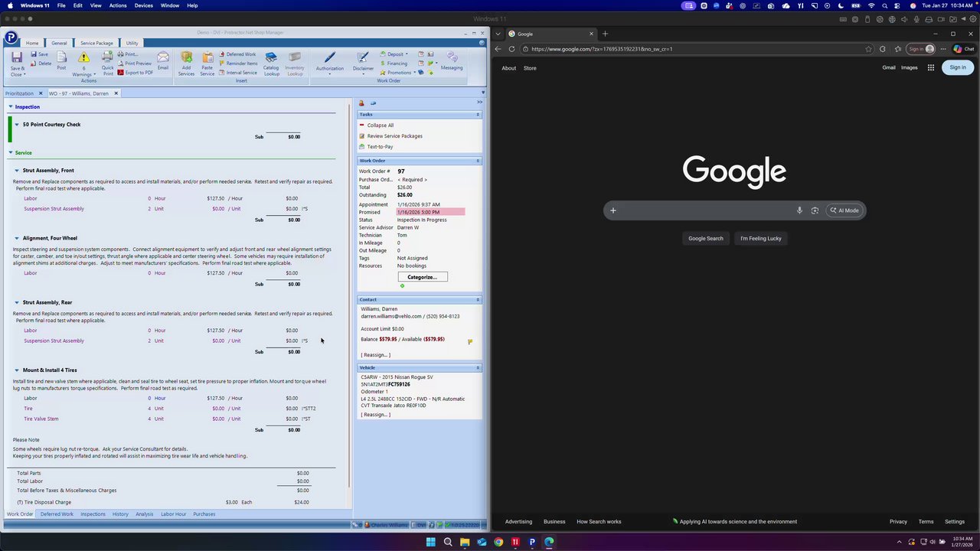The width and height of the screenshot is (980, 551).
Task: Click the voice search microphone icon
Action: (799, 210)
